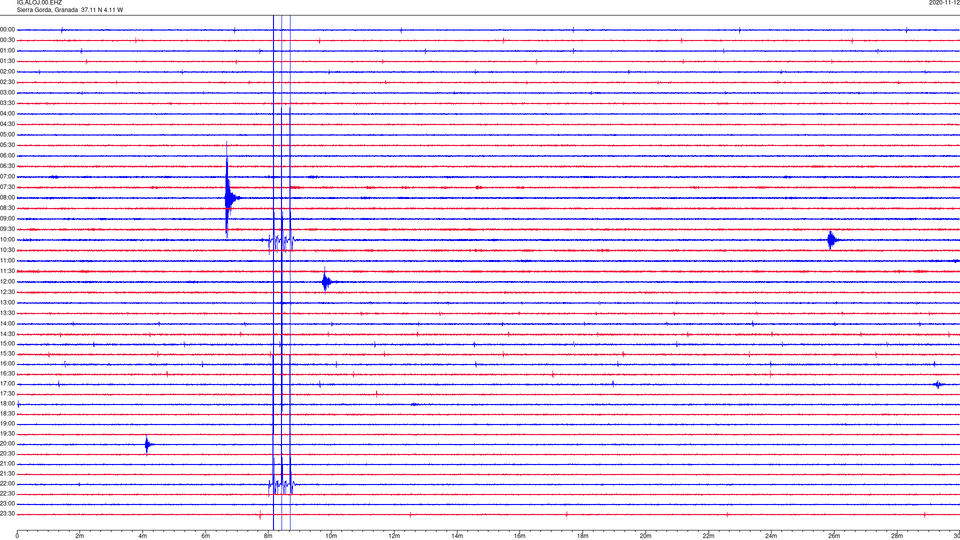Pick the 01:30 row time label
Viewport: 960px width, 540px height.
(x=7, y=61)
